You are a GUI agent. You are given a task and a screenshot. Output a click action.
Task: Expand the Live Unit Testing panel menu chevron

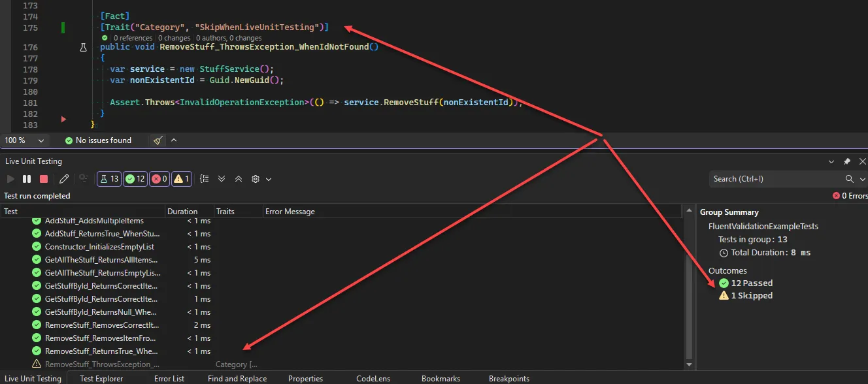(831, 161)
